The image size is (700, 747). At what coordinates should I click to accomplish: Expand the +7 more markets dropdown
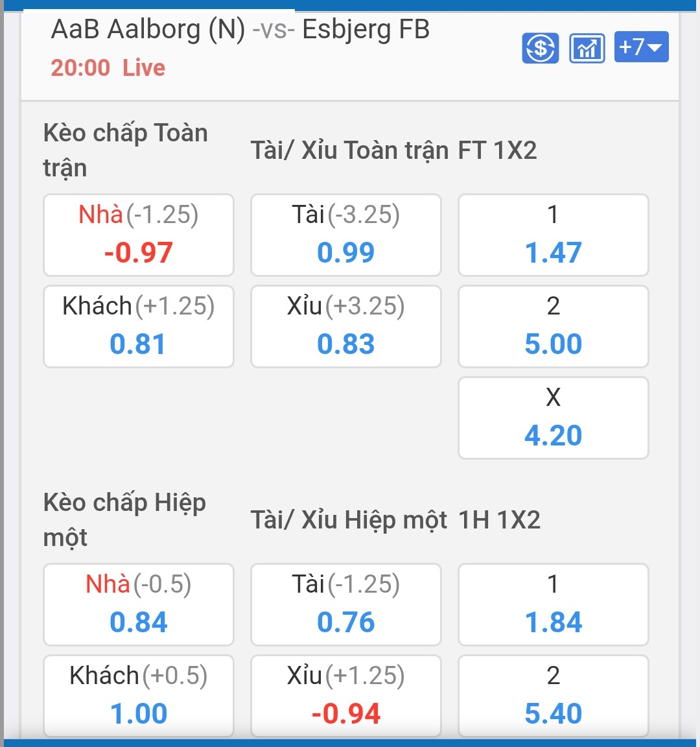pyautogui.click(x=642, y=47)
